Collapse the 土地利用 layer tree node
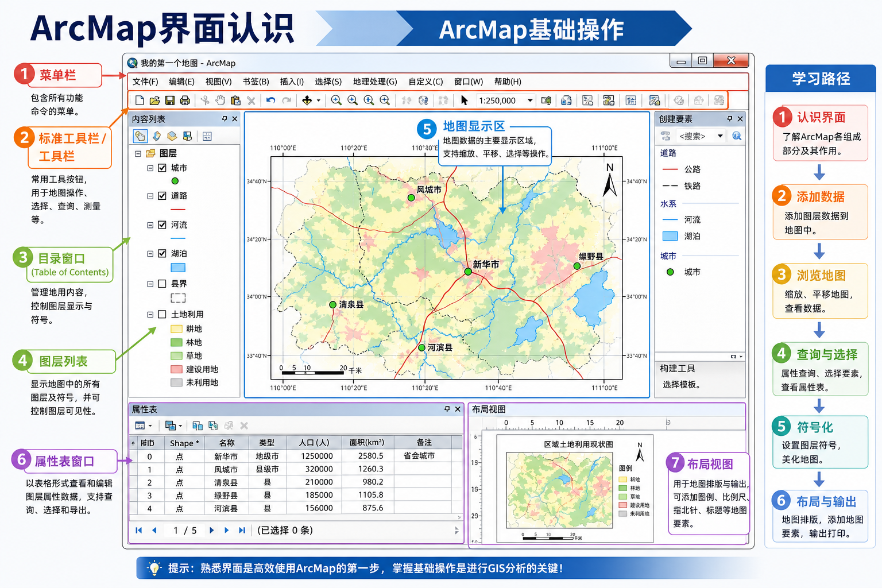The height and width of the screenshot is (588, 882). click(150, 315)
